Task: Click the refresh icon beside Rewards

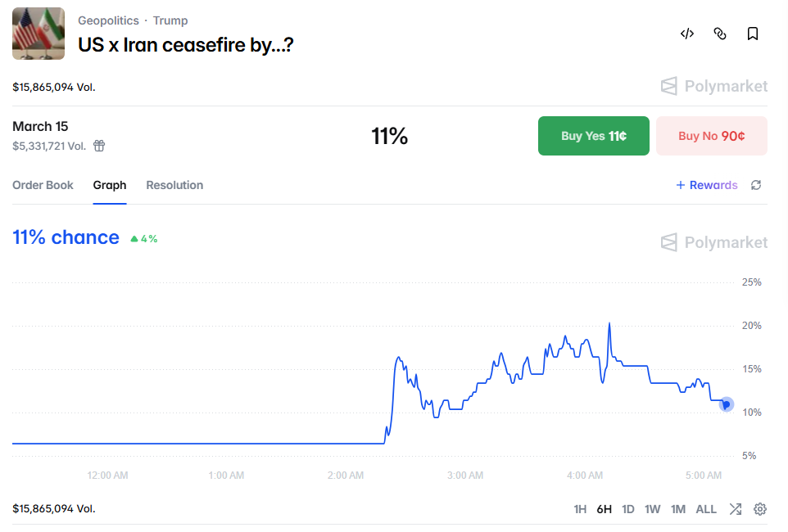Action: [x=756, y=185]
